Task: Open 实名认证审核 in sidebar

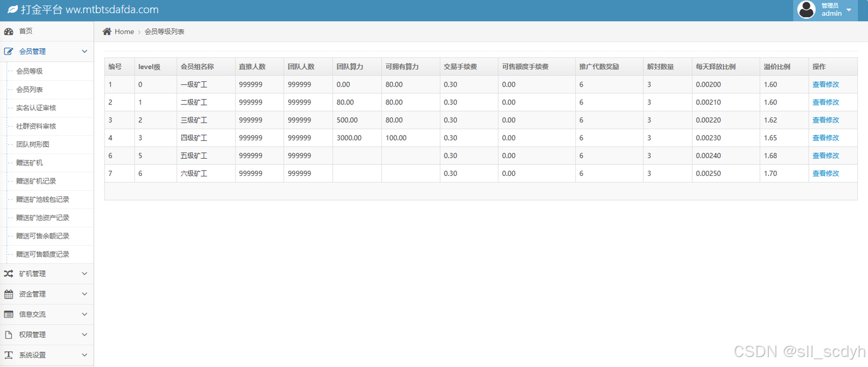Action: click(x=36, y=108)
